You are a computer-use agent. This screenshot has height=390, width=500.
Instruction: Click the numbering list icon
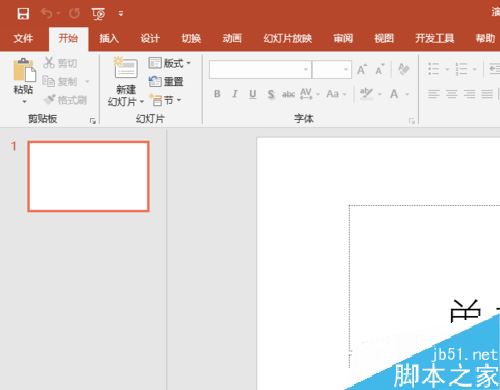coord(462,69)
